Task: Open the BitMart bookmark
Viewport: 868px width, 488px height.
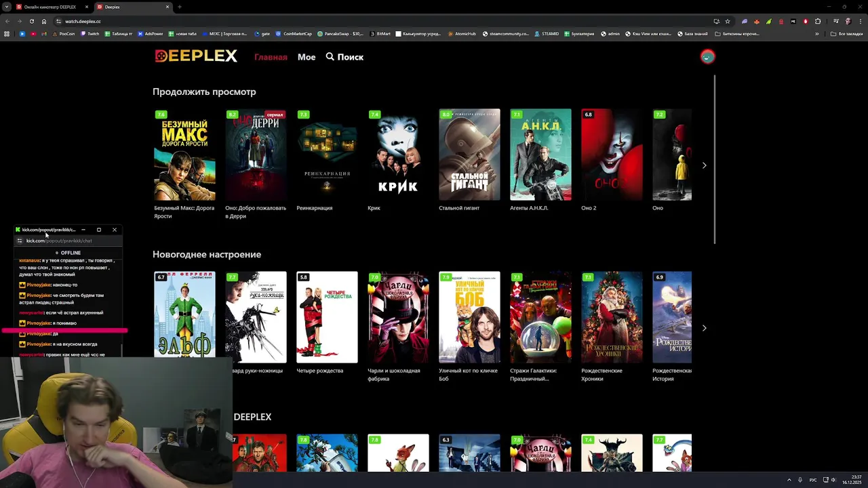Action: click(x=380, y=34)
